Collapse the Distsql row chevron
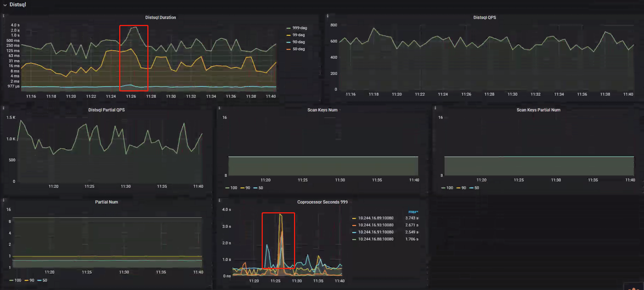 (x=5, y=5)
